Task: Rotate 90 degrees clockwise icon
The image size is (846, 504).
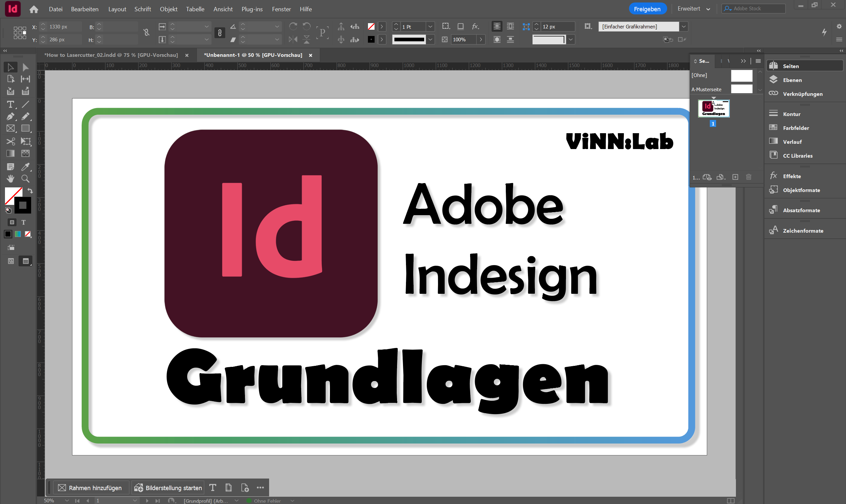Action: tap(293, 26)
